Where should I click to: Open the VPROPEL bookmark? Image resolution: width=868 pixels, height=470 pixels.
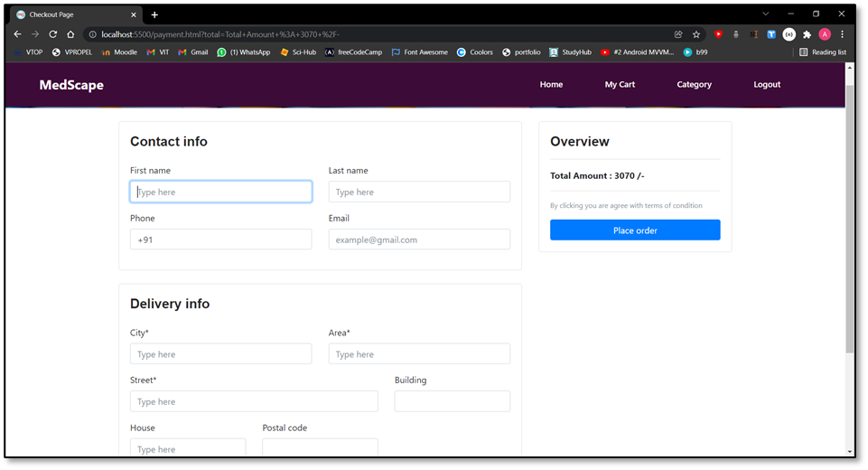click(x=72, y=52)
